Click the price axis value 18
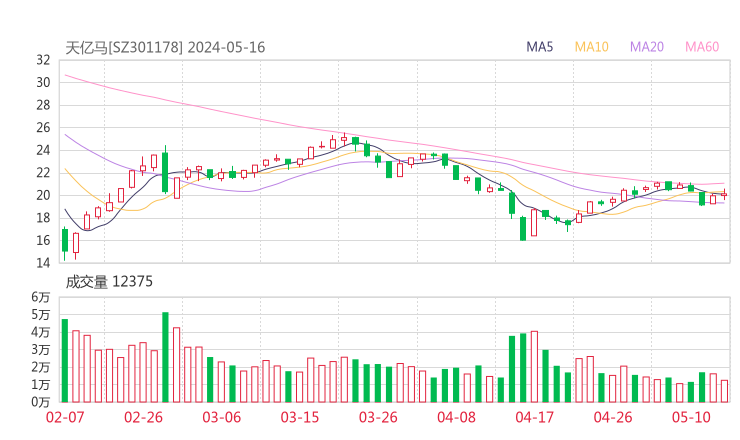Image resolution: width=740 pixels, height=440 pixels. [x=43, y=218]
